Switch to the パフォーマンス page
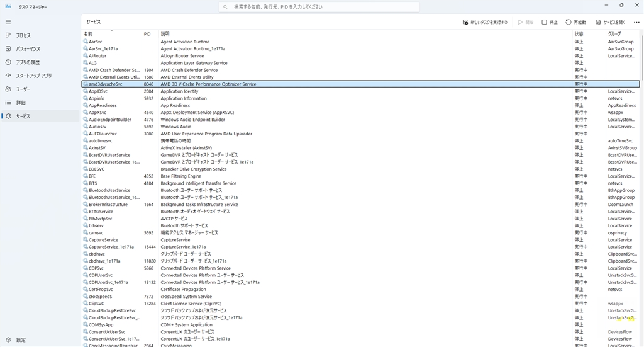644x347 pixels. pyautogui.click(x=40, y=49)
